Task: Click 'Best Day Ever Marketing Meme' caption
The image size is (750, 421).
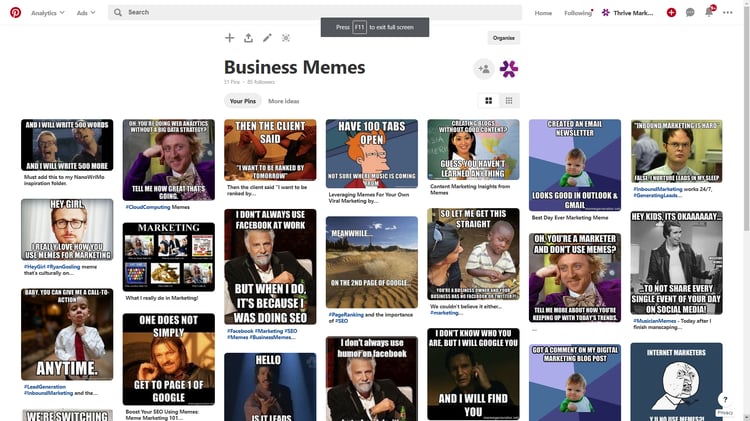Action: [x=570, y=218]
